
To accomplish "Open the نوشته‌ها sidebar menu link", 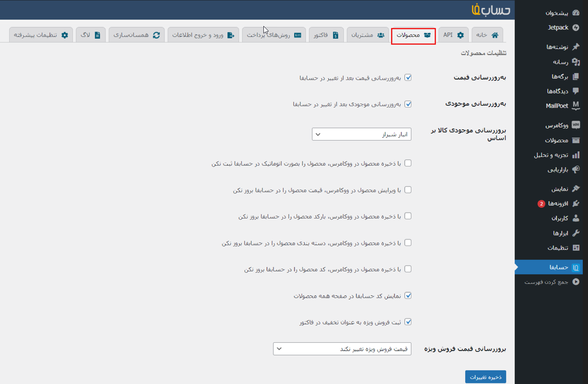I will click(558, 47).
